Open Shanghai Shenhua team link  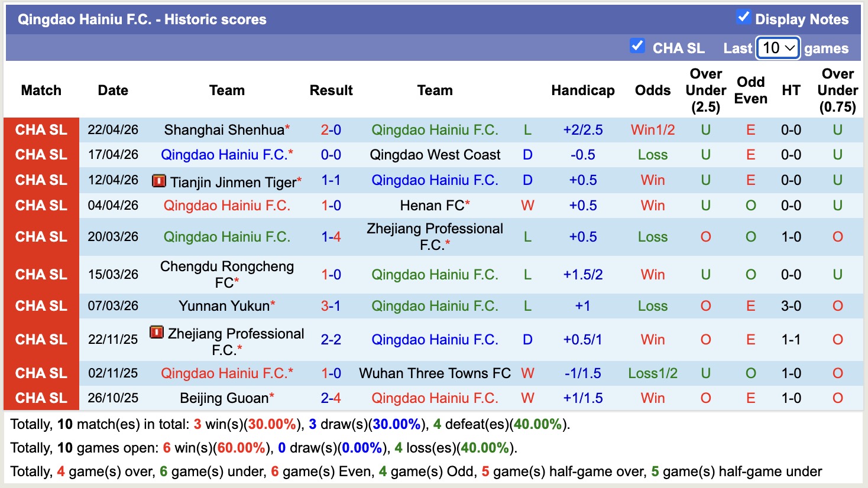(x=224, y=130)
